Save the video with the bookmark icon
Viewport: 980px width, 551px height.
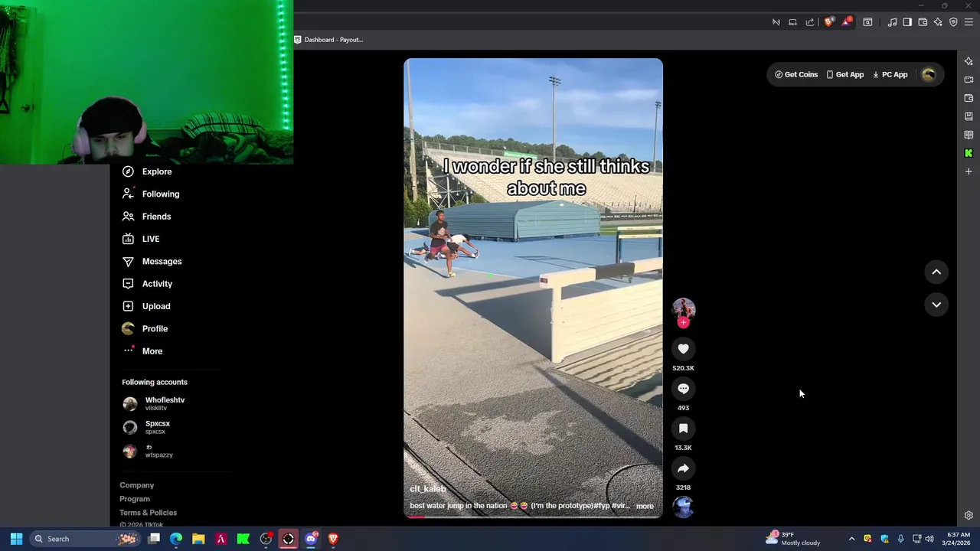(x=683, y=429)
